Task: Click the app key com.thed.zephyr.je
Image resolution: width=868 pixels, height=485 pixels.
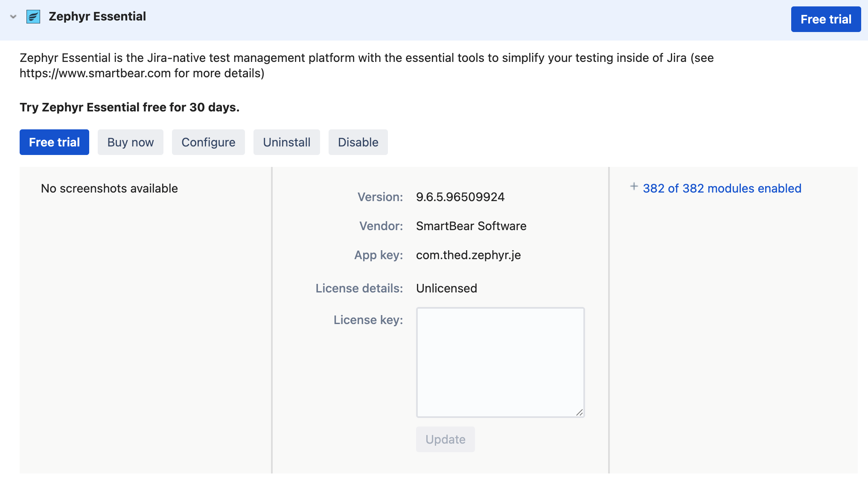Action: [468, 255]
